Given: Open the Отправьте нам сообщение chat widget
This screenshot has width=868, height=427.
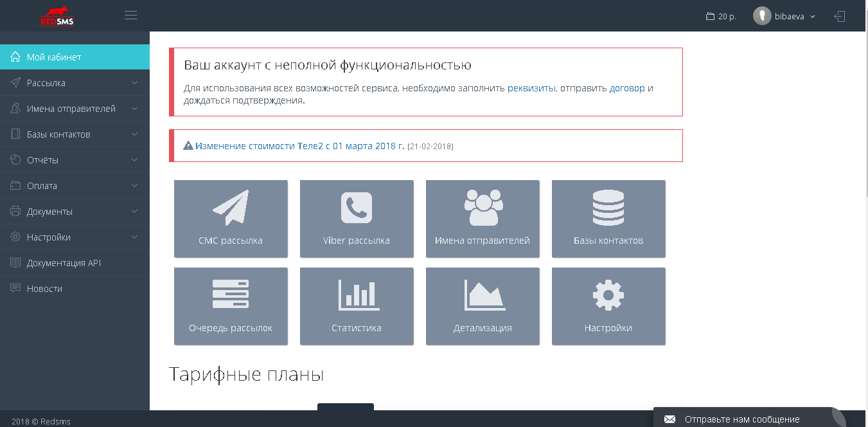Looking at the screenshot, I should click(x=741, y=419).
